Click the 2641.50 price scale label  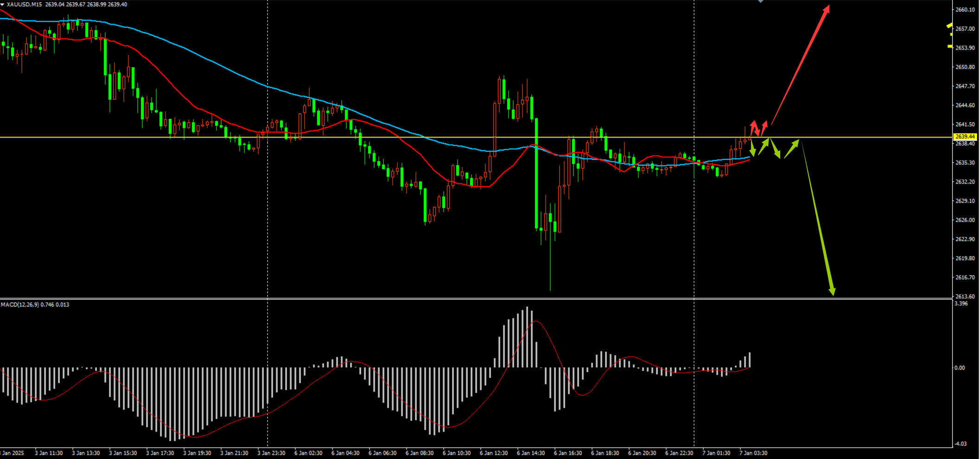coord(965,124)
